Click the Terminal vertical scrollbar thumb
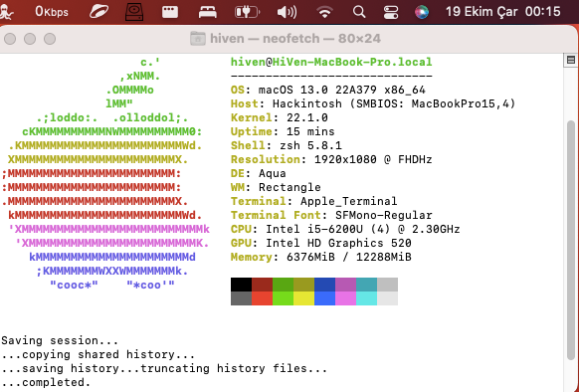This screenshot has width=579, height=392. 571,240
